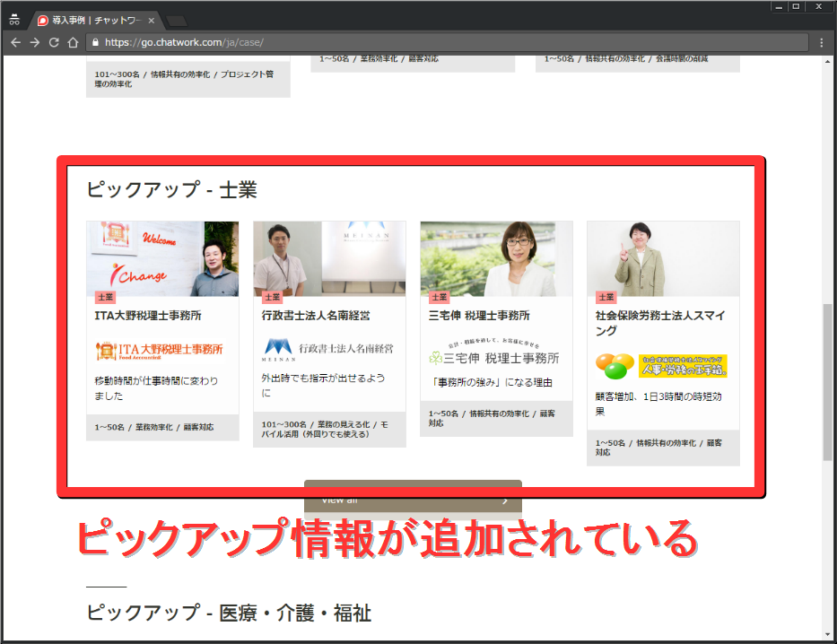This screenshot has width=837, height=644.
Task: Click 士業 tag on 三宅伸 card
Action: click(440, 297)
